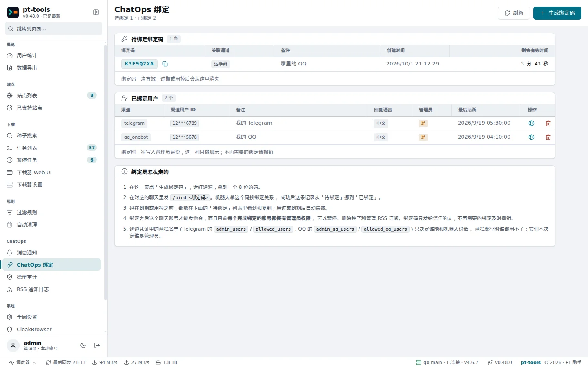Log out using the exit icon
This screenshot has height=368, width=588.
[x=97, y=346]
